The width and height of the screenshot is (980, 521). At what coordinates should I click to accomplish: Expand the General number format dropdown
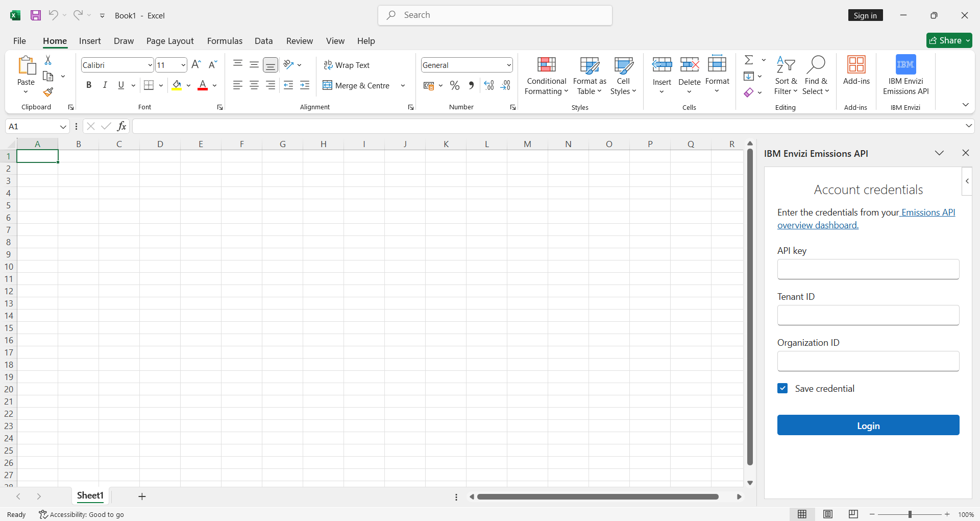pos(509,65)
